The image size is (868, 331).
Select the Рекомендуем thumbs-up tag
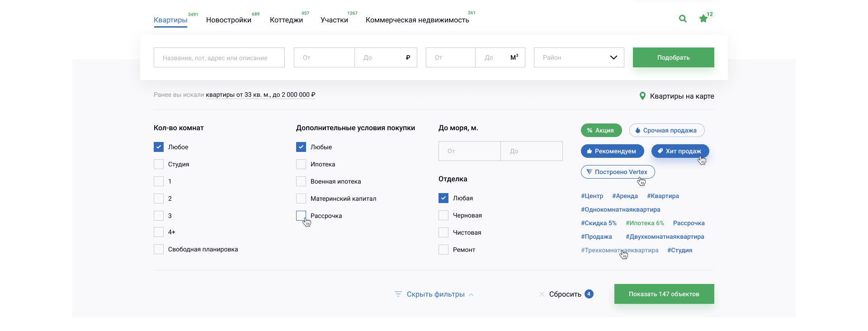[x=612, y=151]
